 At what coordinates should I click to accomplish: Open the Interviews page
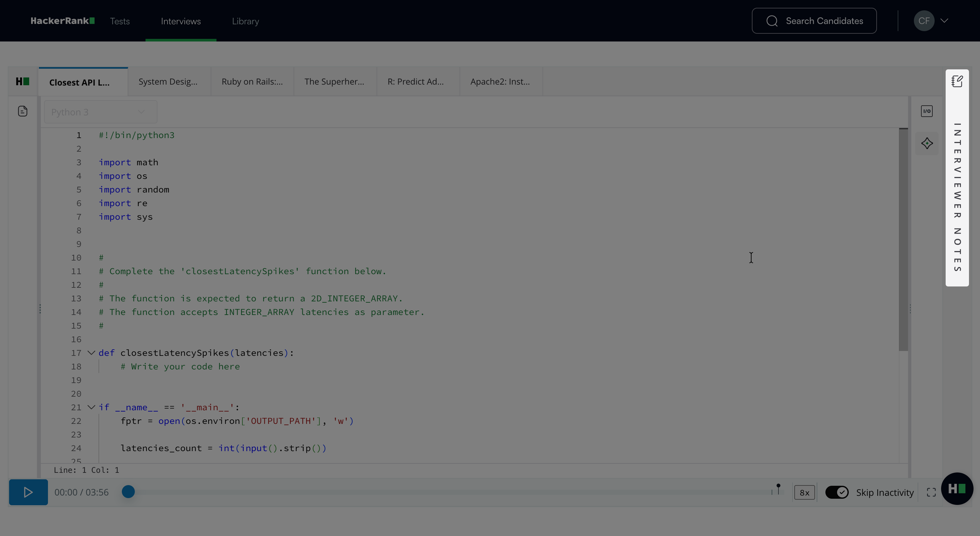point(181,21)
